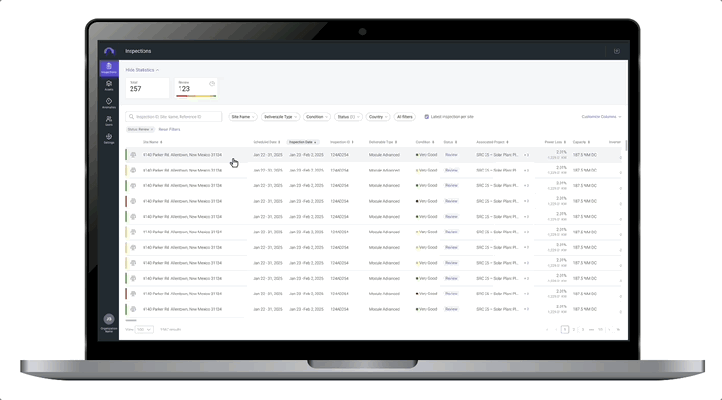Click the Reset Filters link
This screenshot has width=722, height=400.
tap(169, 129)
